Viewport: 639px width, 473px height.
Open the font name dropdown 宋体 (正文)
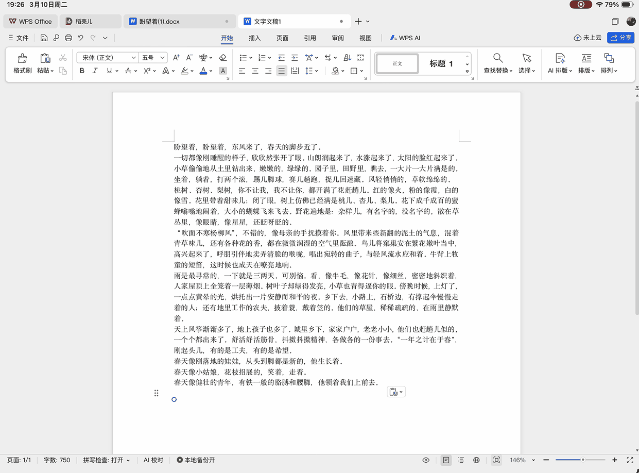(108, 57)
